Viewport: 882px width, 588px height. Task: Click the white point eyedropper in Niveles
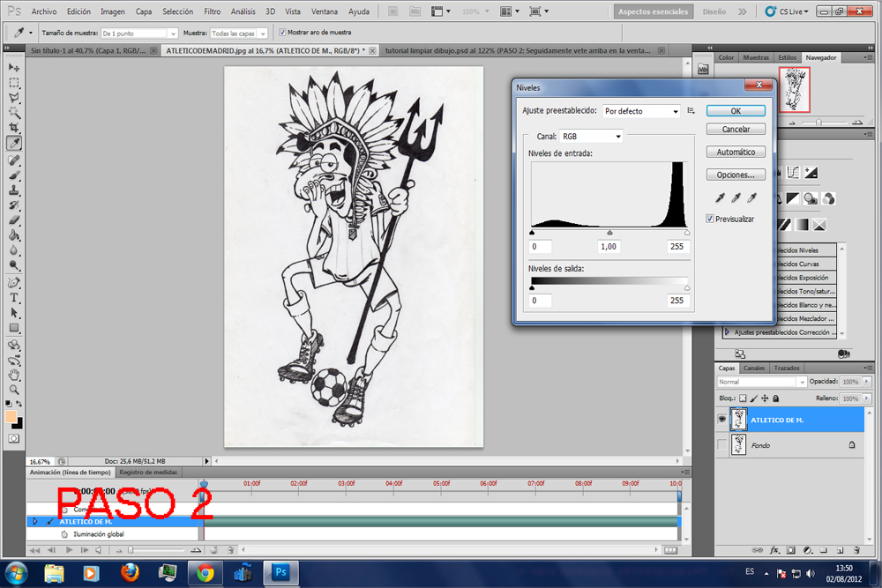pos(752,197)
